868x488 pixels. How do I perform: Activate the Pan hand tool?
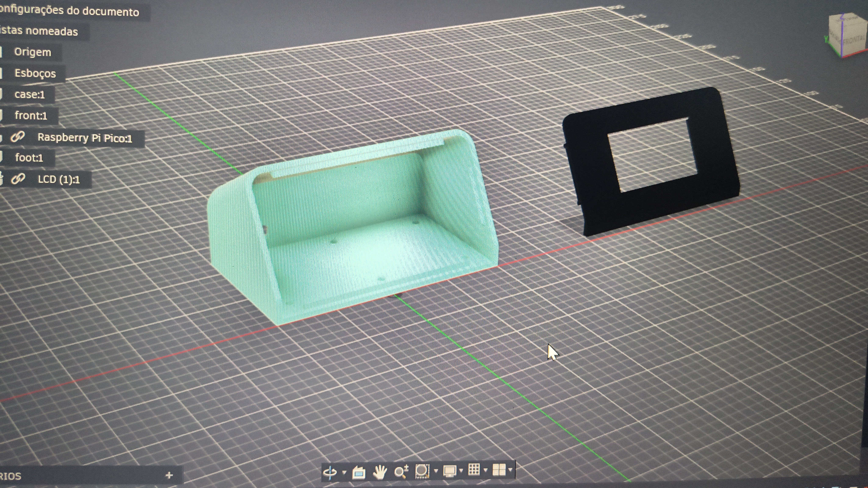[380, 472]
